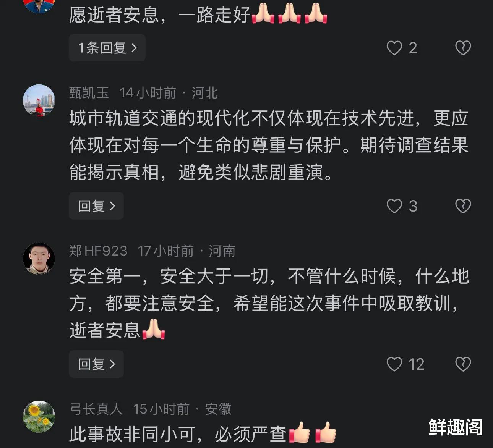Image resolution: width=493 pixels, height=448 pixels.
Task: Like 郑HF923's comment showing 12 likes
Action: pos(394,364)
